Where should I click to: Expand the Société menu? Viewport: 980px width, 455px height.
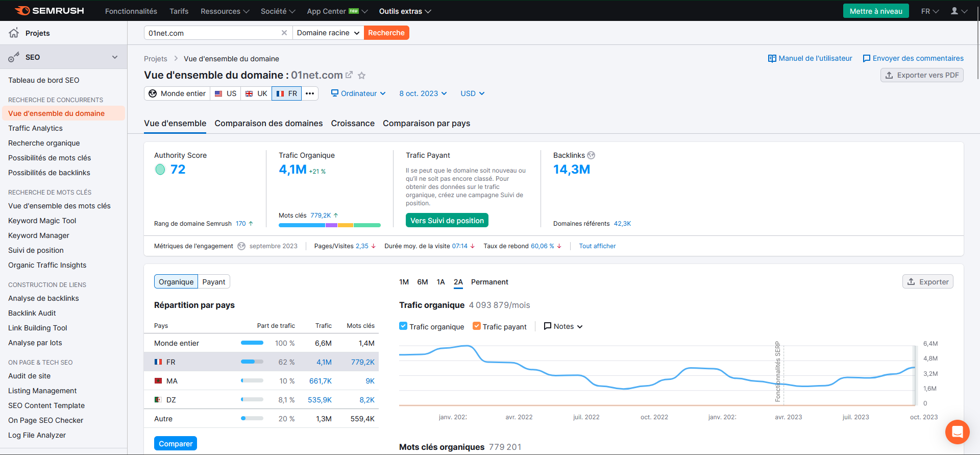(278, 11)
